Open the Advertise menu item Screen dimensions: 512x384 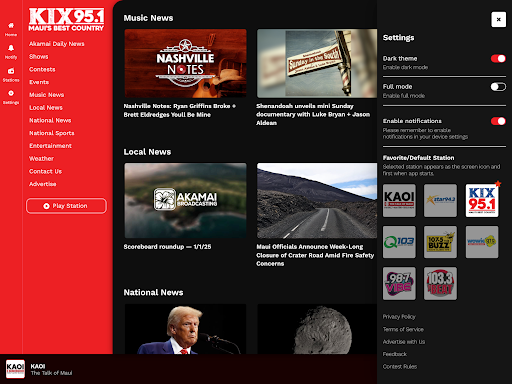[43, 184]
